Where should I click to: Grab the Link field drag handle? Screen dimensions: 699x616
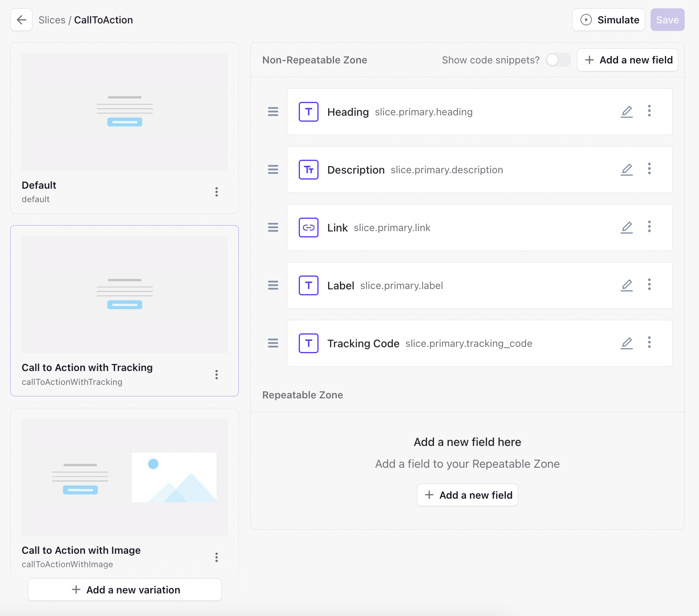[x=273, y=228]
